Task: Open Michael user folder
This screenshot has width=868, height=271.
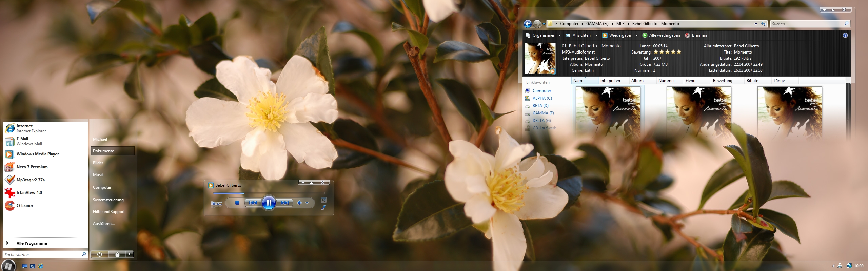Action: pos(100,139)
